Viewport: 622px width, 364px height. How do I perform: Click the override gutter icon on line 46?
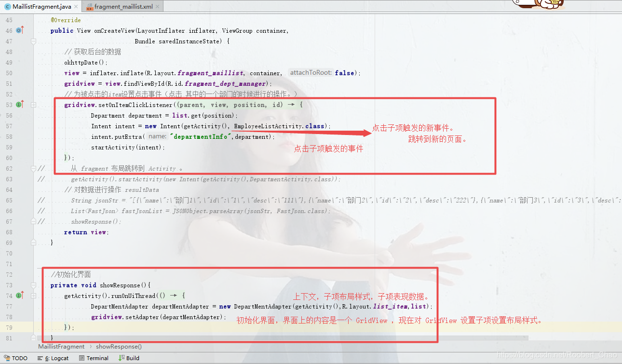[x=20, y=30]
